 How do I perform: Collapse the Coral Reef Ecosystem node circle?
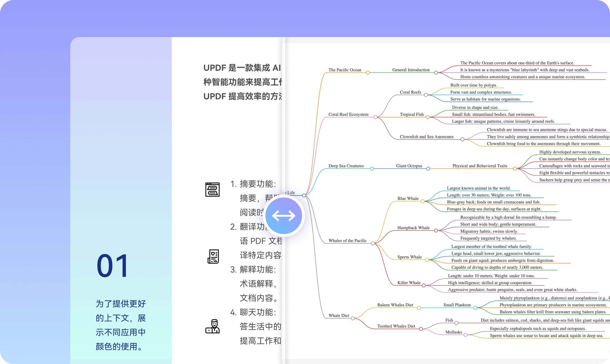coord(375,117)
